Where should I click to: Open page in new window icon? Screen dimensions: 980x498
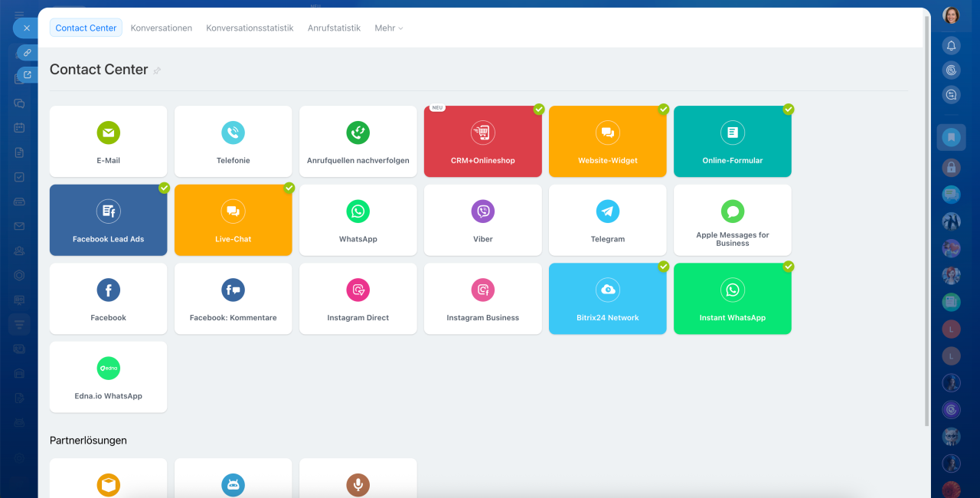(27, 75)
